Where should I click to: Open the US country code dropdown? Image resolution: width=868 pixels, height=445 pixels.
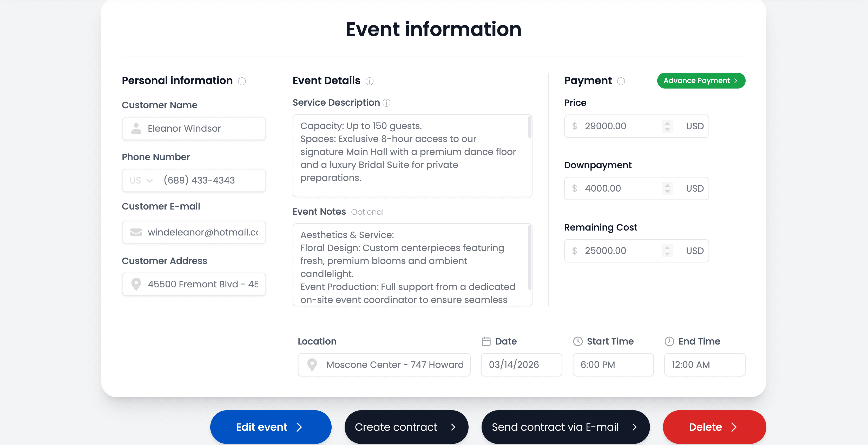(x=141, y=180)
